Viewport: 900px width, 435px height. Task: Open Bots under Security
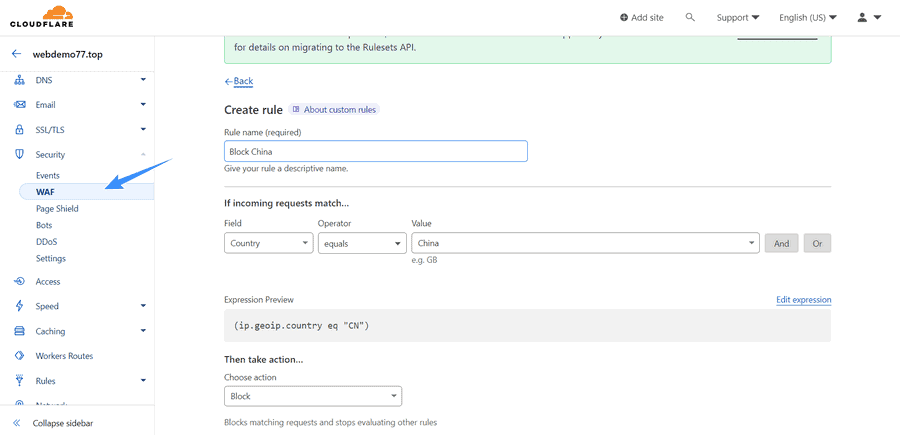[x=44, y=226]
